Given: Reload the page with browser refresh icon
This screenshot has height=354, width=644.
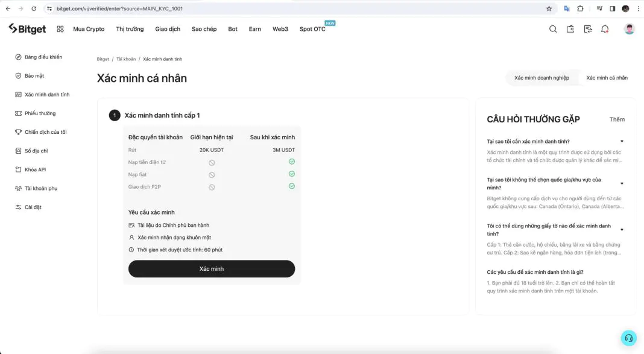Looking at the screenshot, I should [34, 8].
